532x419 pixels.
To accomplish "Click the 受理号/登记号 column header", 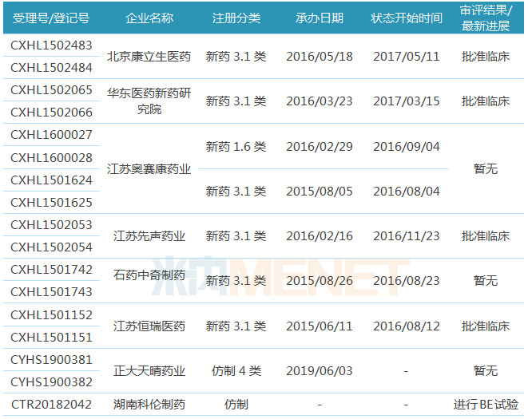I will point(51,18).
